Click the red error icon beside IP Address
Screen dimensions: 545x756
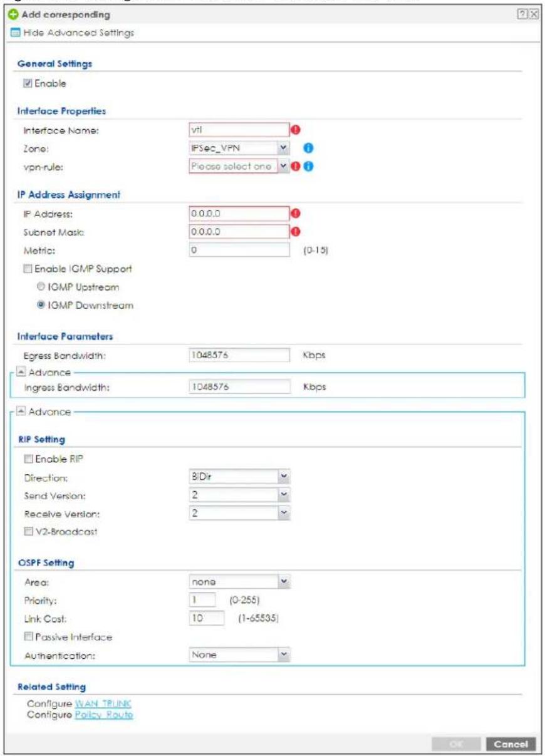pyautogui.click(x=296, y=214)
